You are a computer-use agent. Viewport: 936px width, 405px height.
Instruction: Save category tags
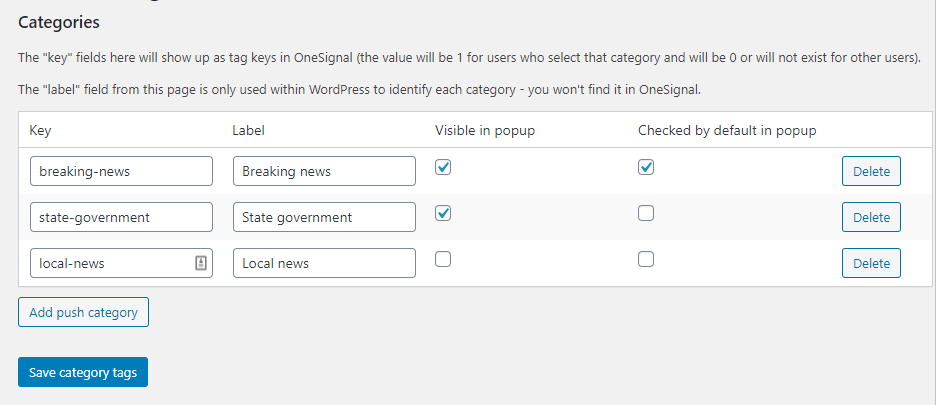tap(83, 372)
